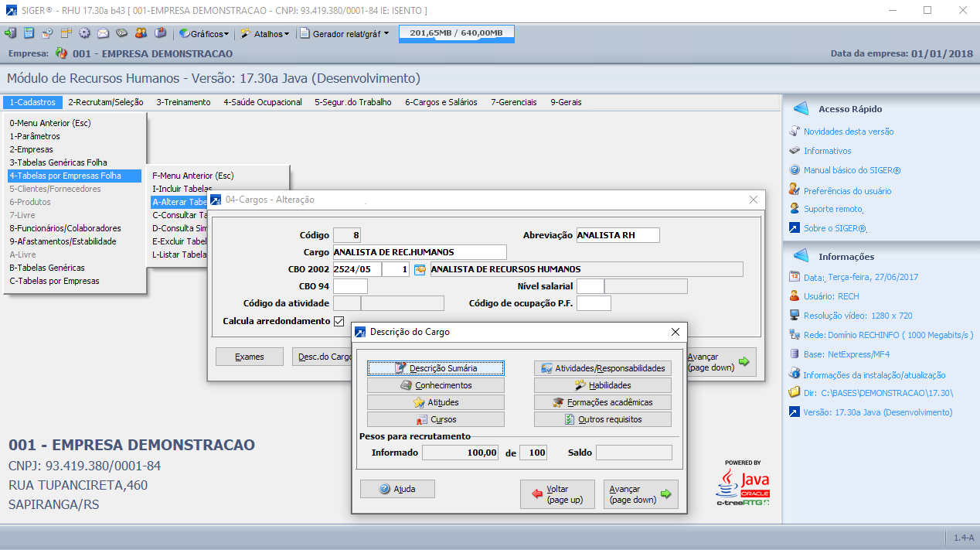Click the toolbar icon right of envelope

click(x=121, y=33)
